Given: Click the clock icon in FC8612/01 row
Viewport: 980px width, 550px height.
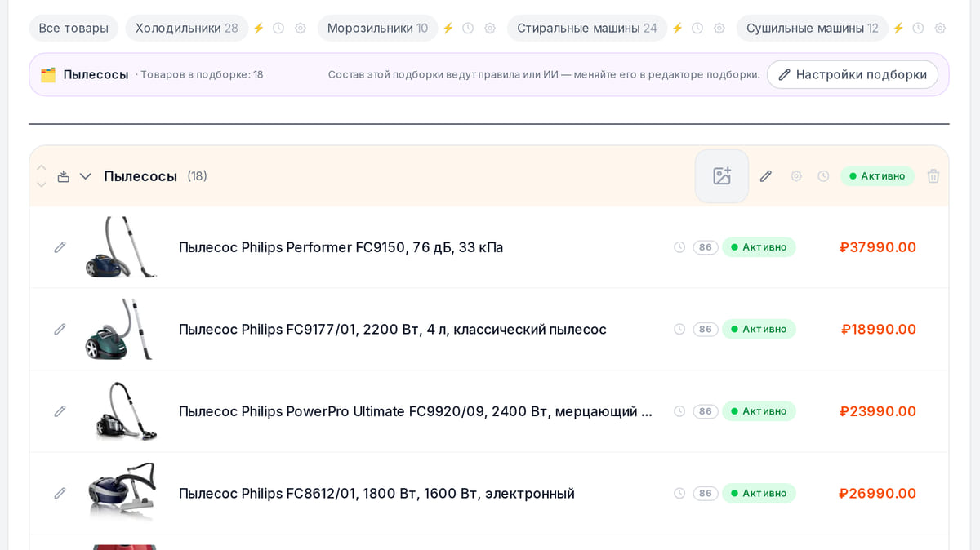Looking at the screenshot, I should tap(679, 493).
